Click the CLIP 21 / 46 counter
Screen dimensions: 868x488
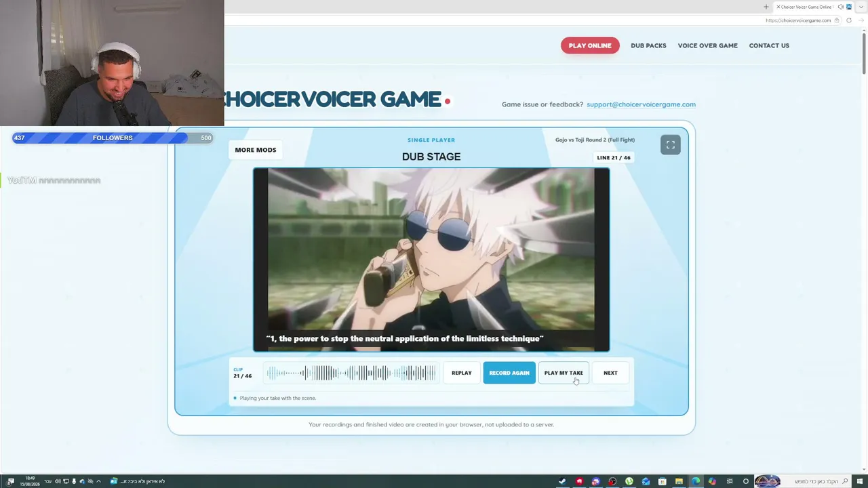[242, 373]
